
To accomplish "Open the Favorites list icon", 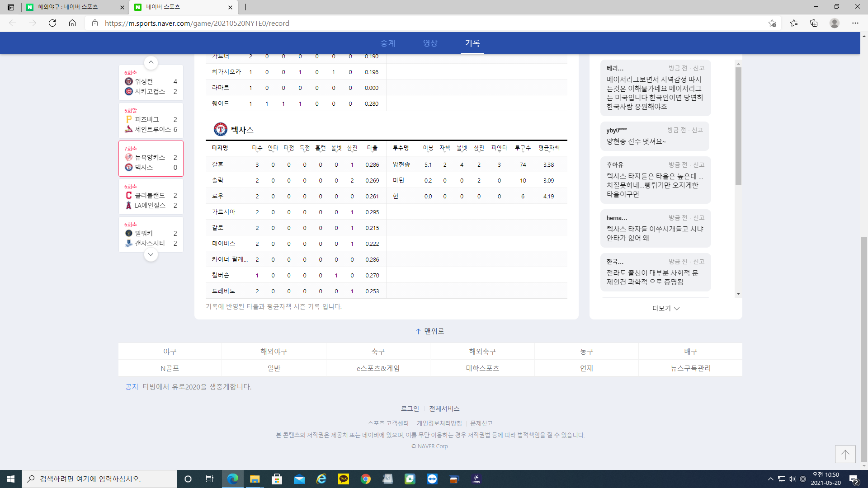I will [794, 23].
